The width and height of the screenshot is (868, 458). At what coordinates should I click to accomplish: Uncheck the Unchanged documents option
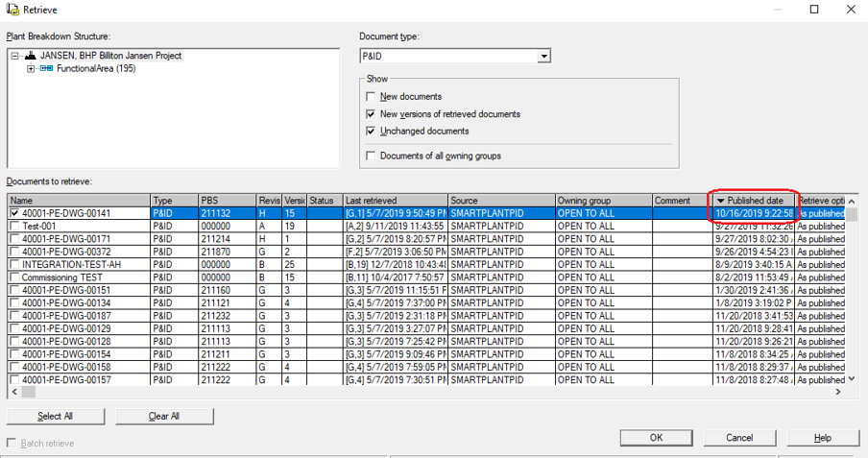372,132
